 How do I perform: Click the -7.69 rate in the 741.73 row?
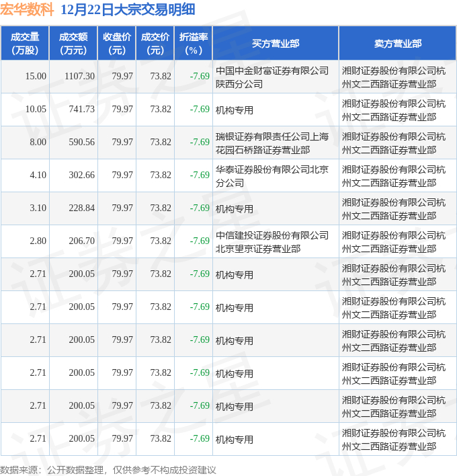point(200,109)
